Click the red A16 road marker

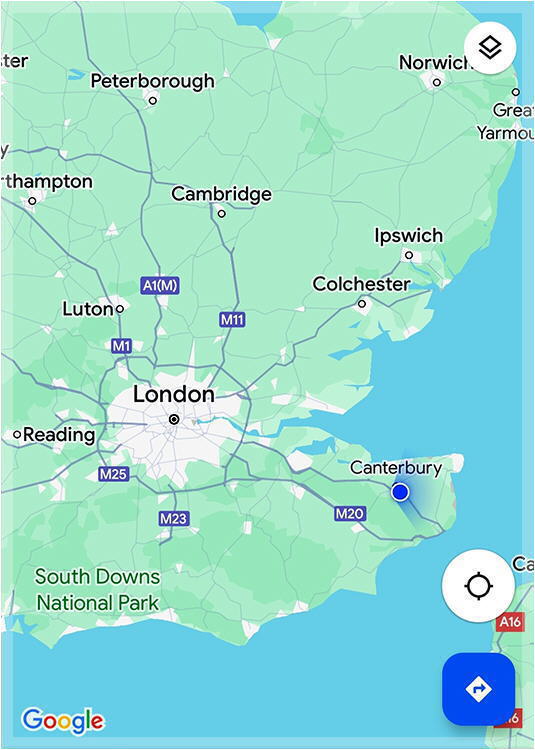pyautogui.click(x=510, y=622)
